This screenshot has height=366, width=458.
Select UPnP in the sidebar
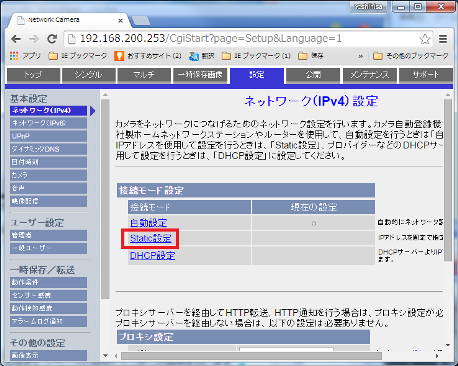tap(48, 136)
